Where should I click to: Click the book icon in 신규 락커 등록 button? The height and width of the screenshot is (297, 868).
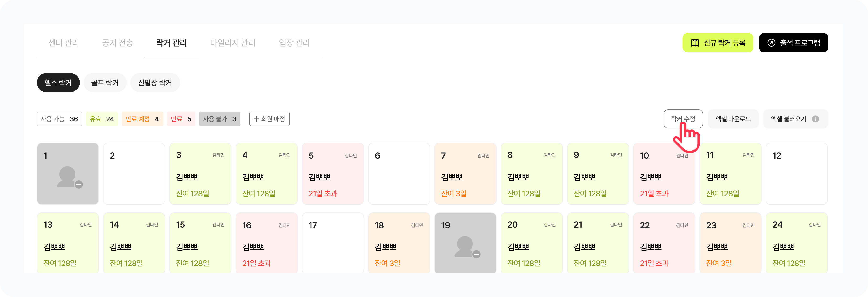(695, 43)
